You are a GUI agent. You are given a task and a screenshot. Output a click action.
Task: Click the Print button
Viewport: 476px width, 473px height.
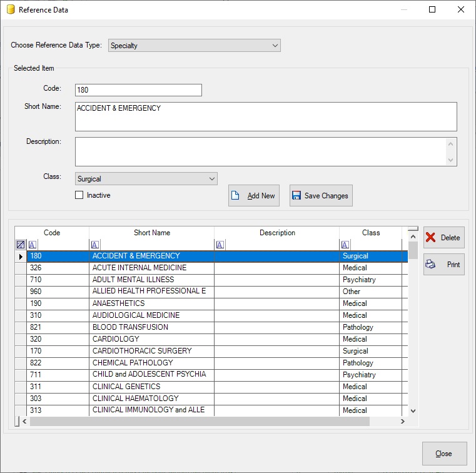pos(444,265)
